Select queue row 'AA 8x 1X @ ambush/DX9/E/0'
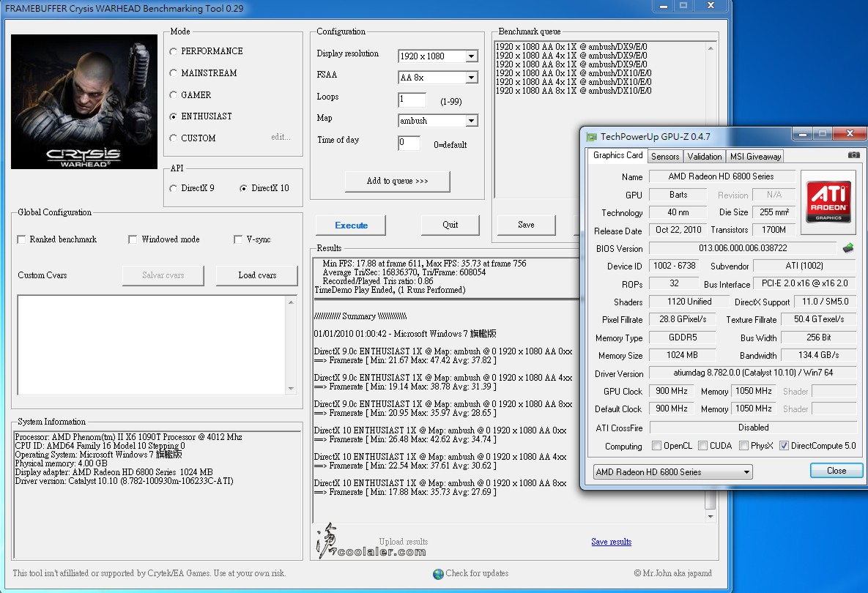868x593 pixels. tap(571, 64)
